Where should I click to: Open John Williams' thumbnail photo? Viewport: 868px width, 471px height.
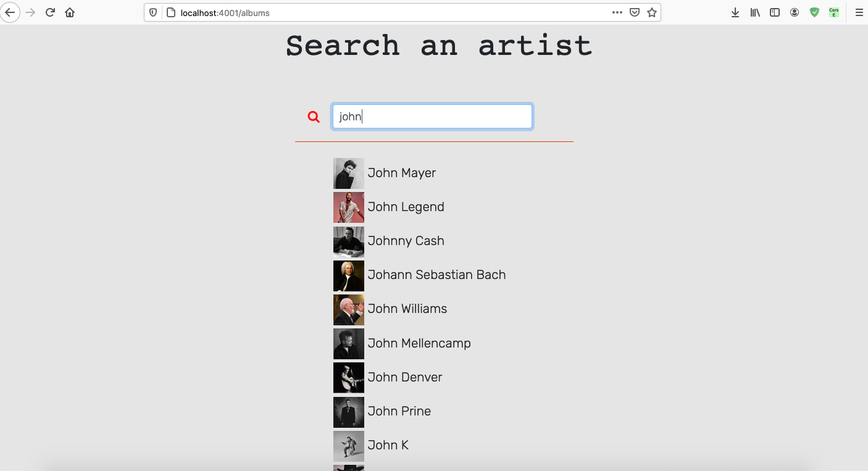[x=349, y=310]
